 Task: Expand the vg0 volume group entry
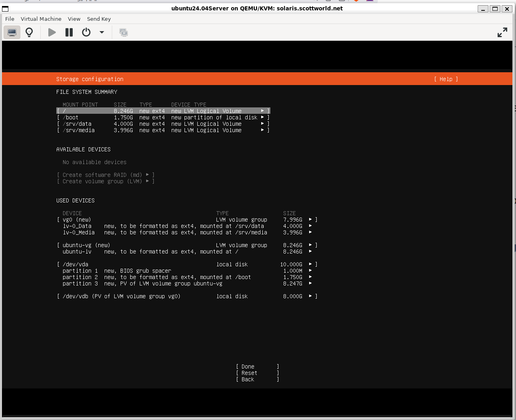pos(187,220)
